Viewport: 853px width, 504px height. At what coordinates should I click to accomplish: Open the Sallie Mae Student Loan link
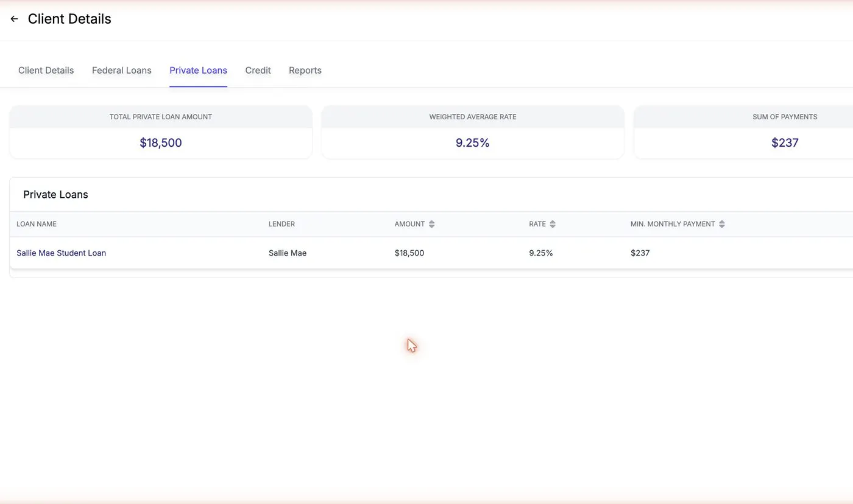(61, 253)
